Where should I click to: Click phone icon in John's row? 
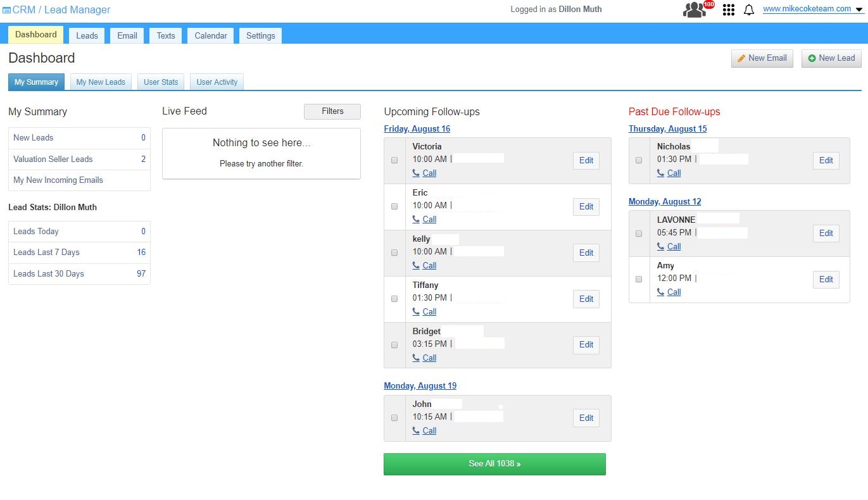tap(416, 430)
